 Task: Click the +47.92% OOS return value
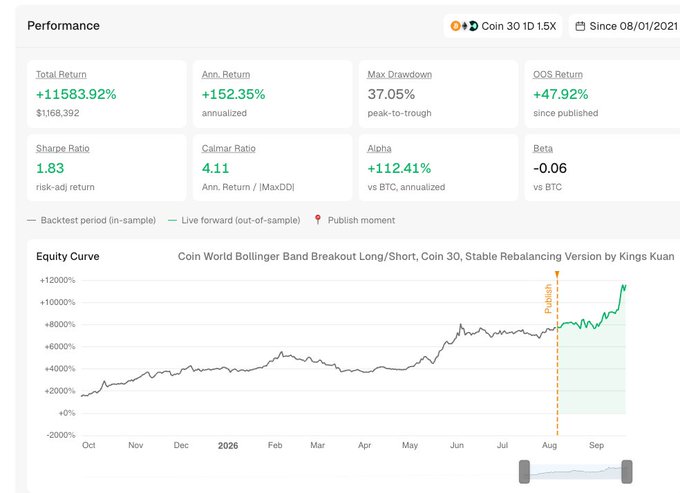point(561,94)
